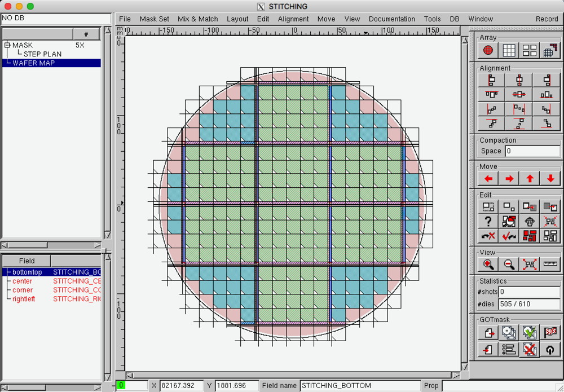Collapse the MASK tree node
The width and height of the screenshot is (564, 392).
click(x=7, y=45)
